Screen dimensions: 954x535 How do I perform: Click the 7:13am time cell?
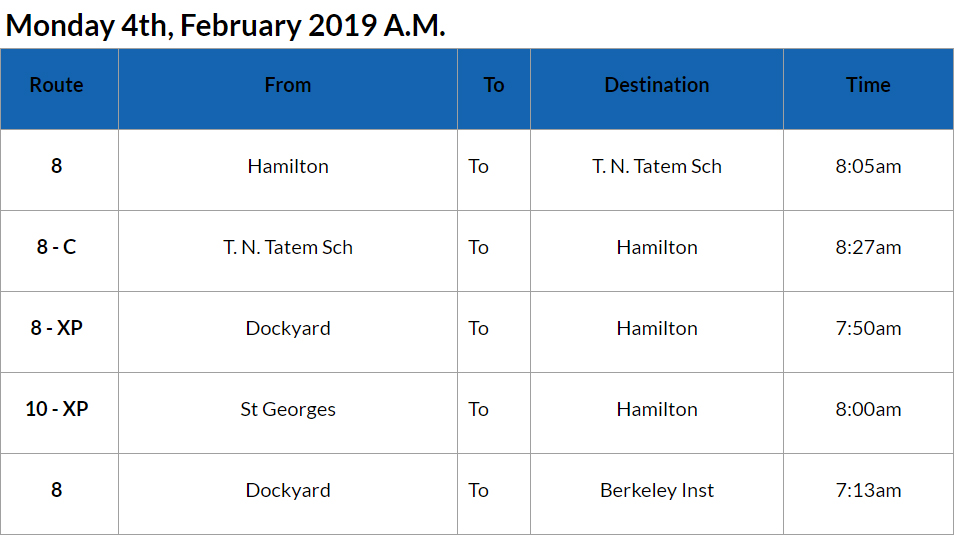click(868, 490)
